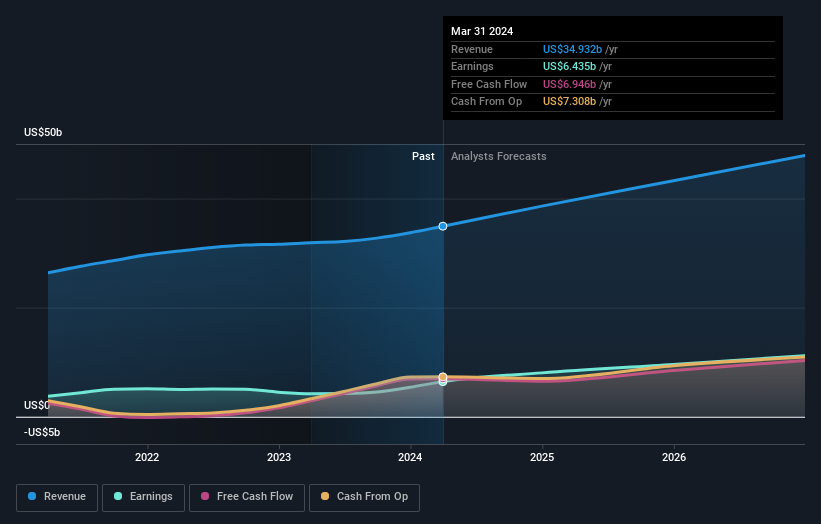Click the 2023 x-axis label
Screen dimensions: 821x524
pyautogui.click(x=279, y=457)
